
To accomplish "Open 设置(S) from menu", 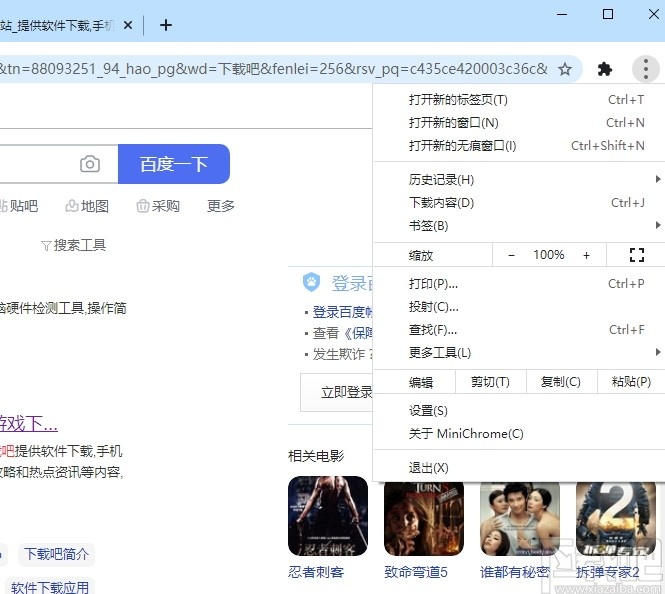I will (x=520, y=410).
